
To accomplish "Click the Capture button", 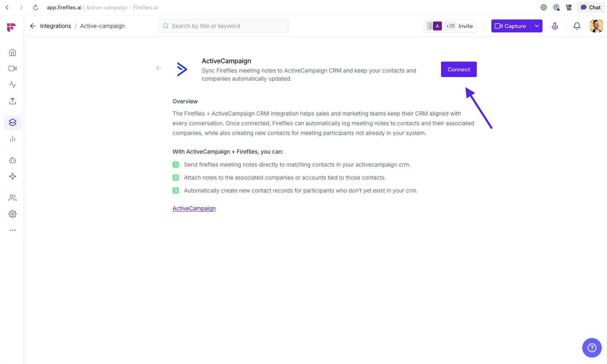I will pos(511,26).
